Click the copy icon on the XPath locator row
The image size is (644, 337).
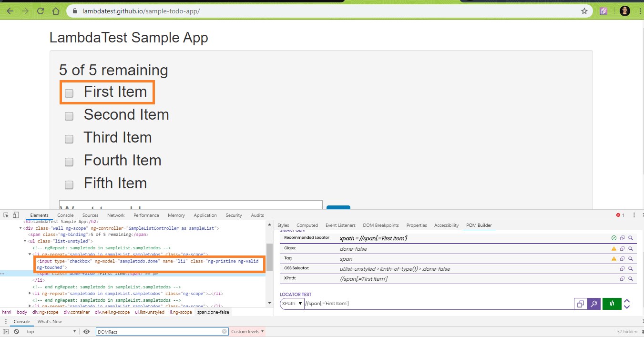[x=622, y=278]
